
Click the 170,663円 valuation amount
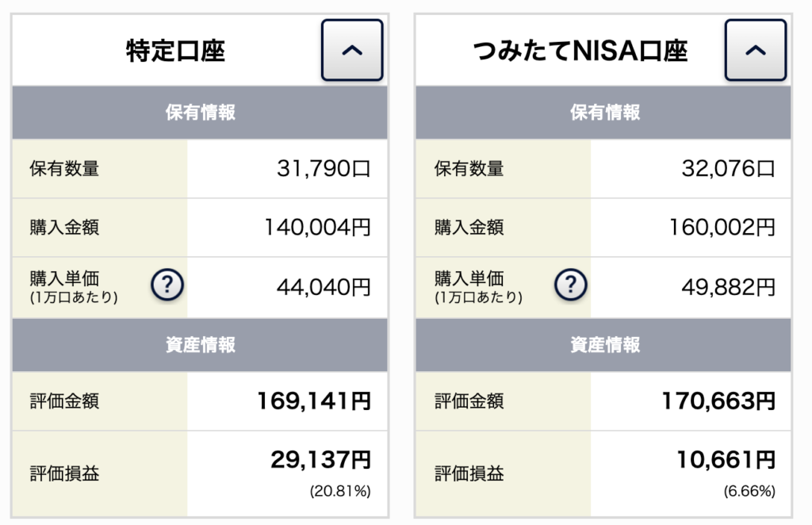718,401
